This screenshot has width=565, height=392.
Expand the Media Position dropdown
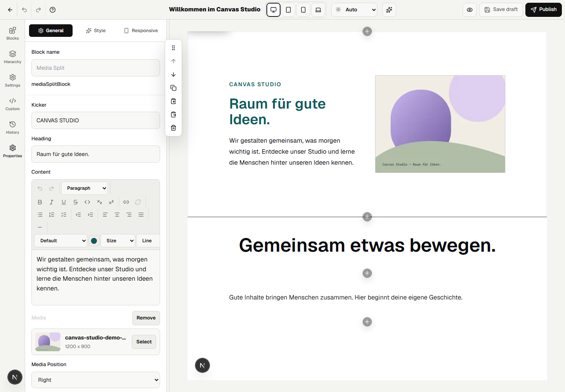[96, 380]
